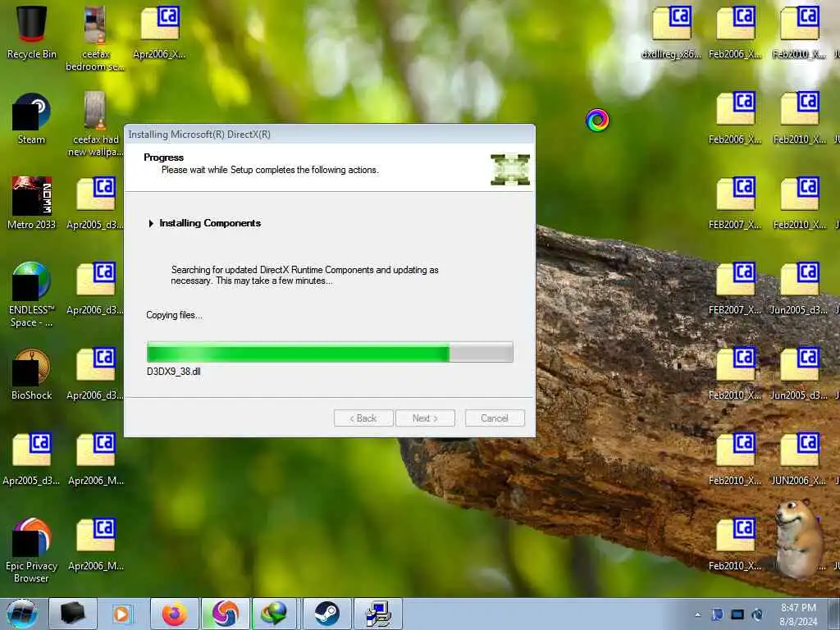Open Firefox from the taskbar
This screenshot has height=630, width=840.
(x=174, y=614)
